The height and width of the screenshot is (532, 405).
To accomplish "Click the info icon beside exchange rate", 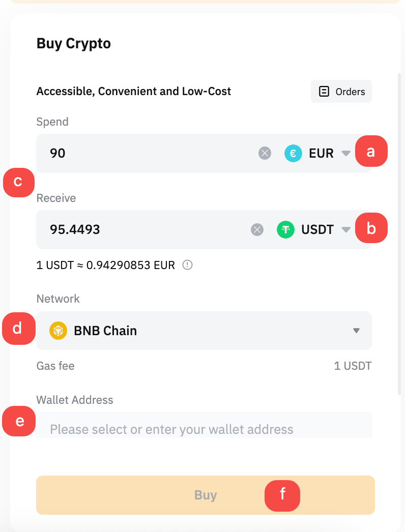I will (187, 264).
